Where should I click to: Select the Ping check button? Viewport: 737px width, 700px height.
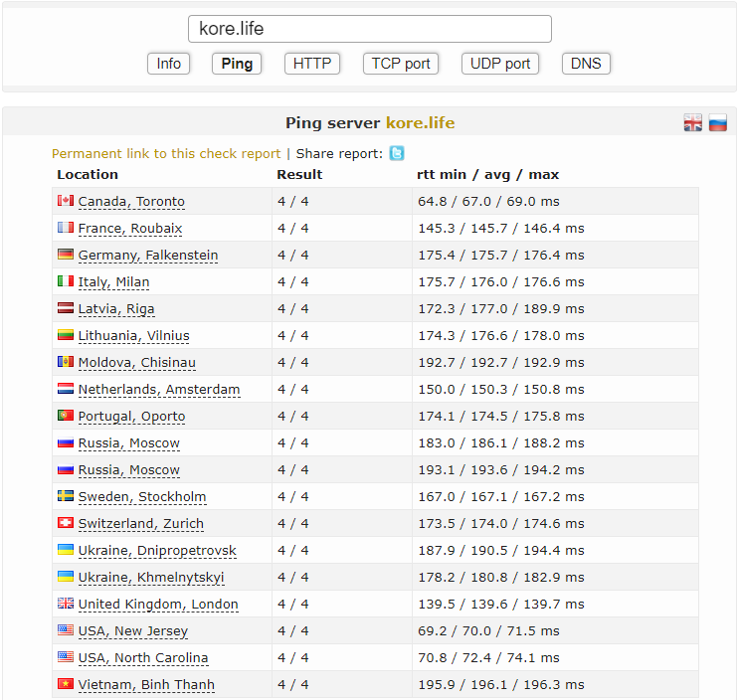237,64
